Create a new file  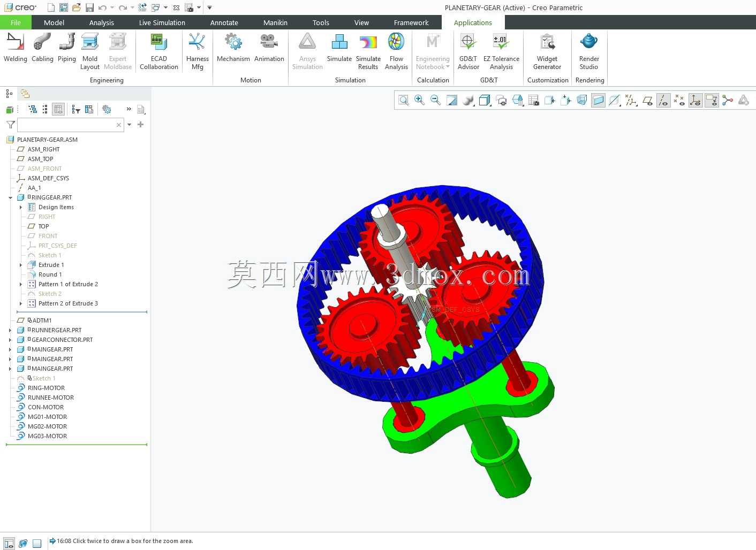pos(51,7)
